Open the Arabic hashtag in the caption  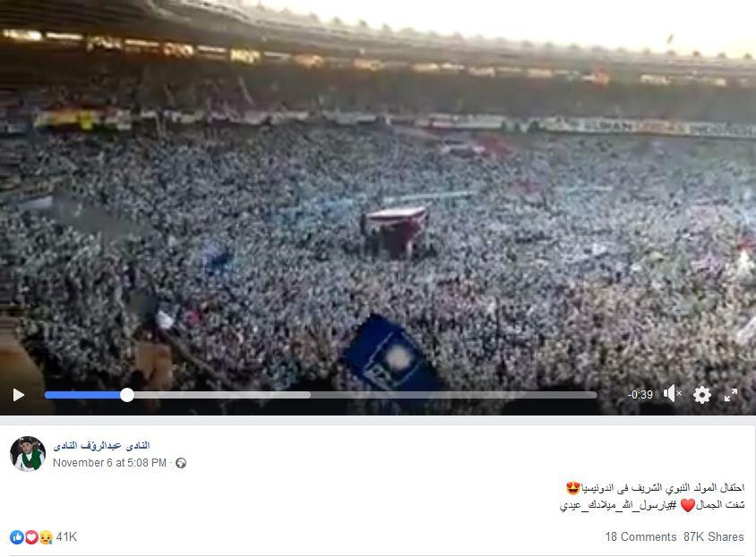pyautogui.click(x=619, y=505)
